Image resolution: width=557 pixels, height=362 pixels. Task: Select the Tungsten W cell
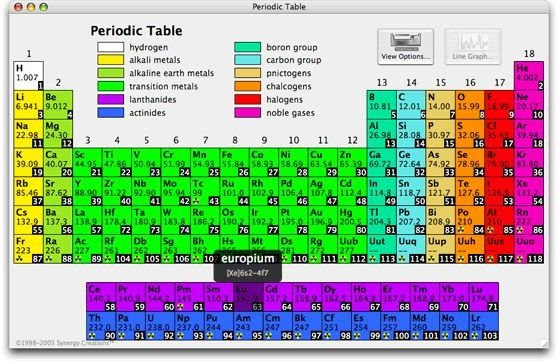point(176,220)
